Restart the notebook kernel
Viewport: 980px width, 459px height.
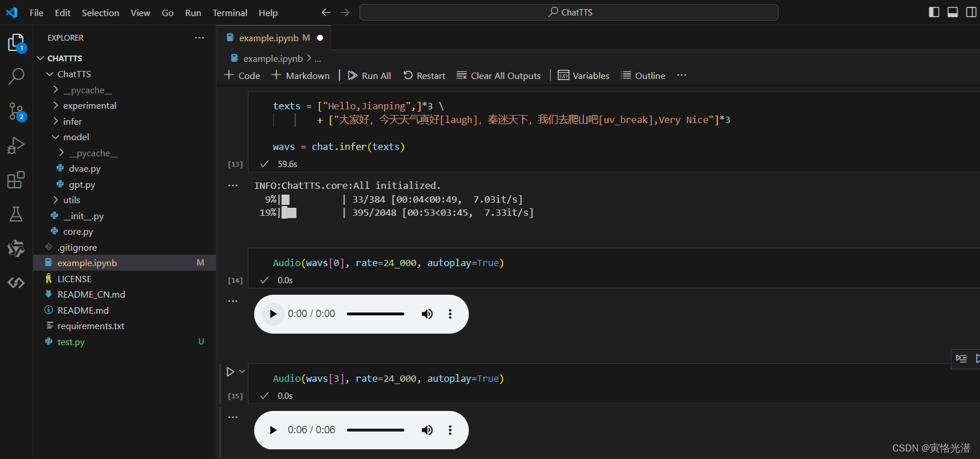tap(424, 75)
